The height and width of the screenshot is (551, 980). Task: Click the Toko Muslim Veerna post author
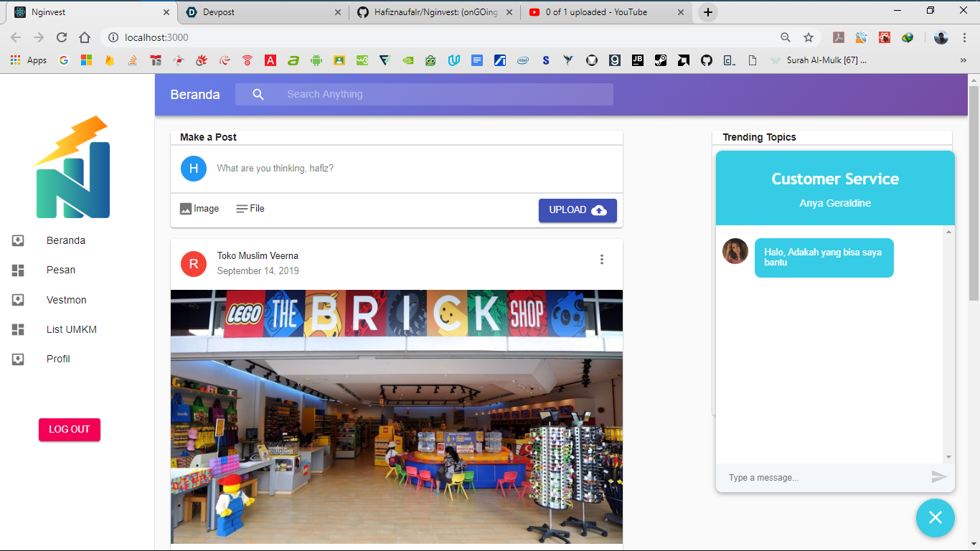pos(258,256)
